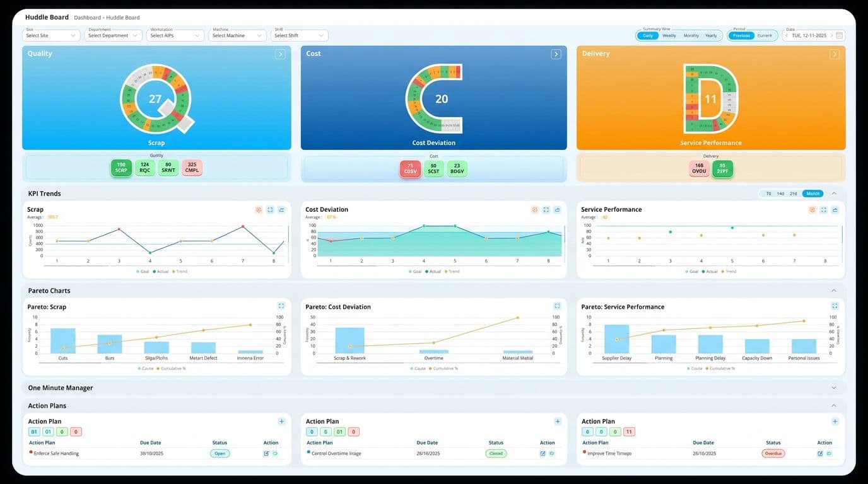Collapse the Pareto Charts section
Screen dimensions: 868x484
coord(834,291)
